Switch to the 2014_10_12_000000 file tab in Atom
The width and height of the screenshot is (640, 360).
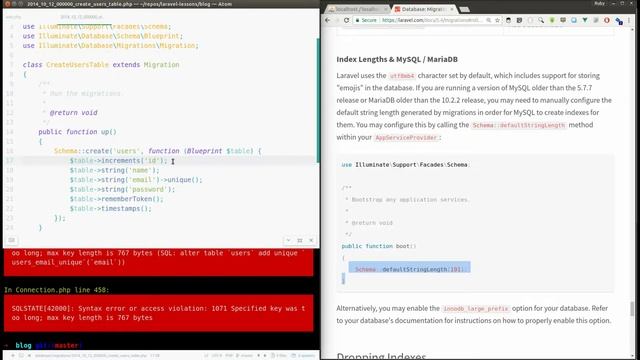pyautogui.click(x=81, y=17)
